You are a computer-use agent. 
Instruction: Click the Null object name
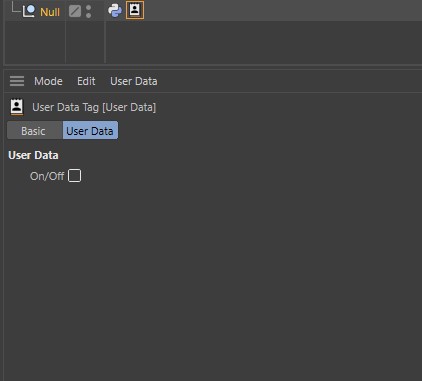point(50,12)
